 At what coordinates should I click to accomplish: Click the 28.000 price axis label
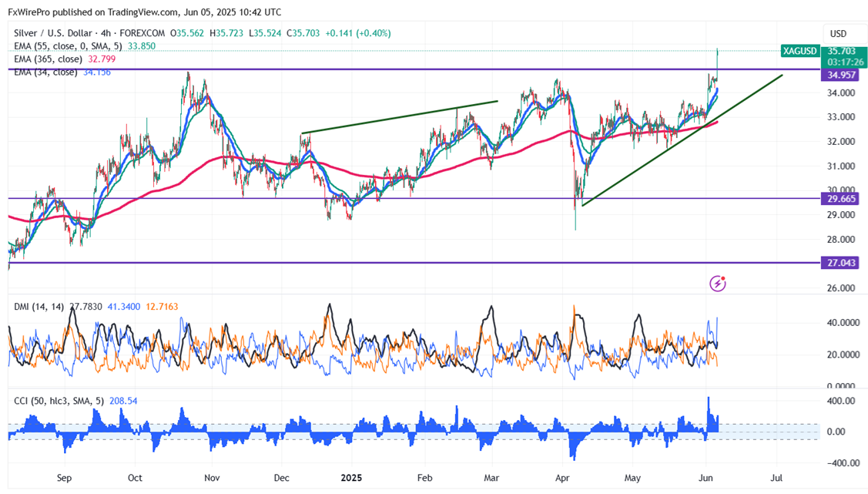841,240
